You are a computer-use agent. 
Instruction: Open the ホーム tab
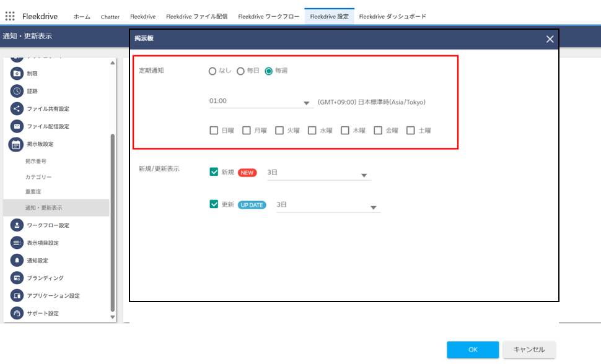(x=82, y=17)
